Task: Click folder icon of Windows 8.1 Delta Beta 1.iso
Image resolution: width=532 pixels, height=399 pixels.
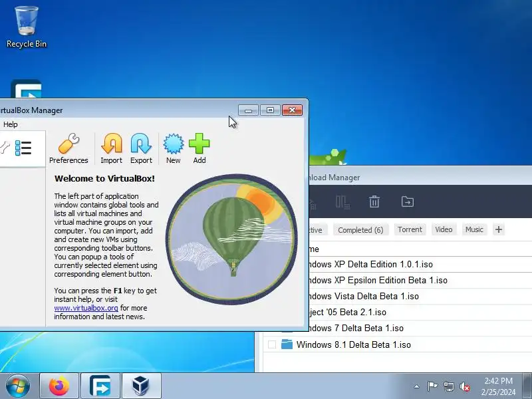Action: (287, 344)
